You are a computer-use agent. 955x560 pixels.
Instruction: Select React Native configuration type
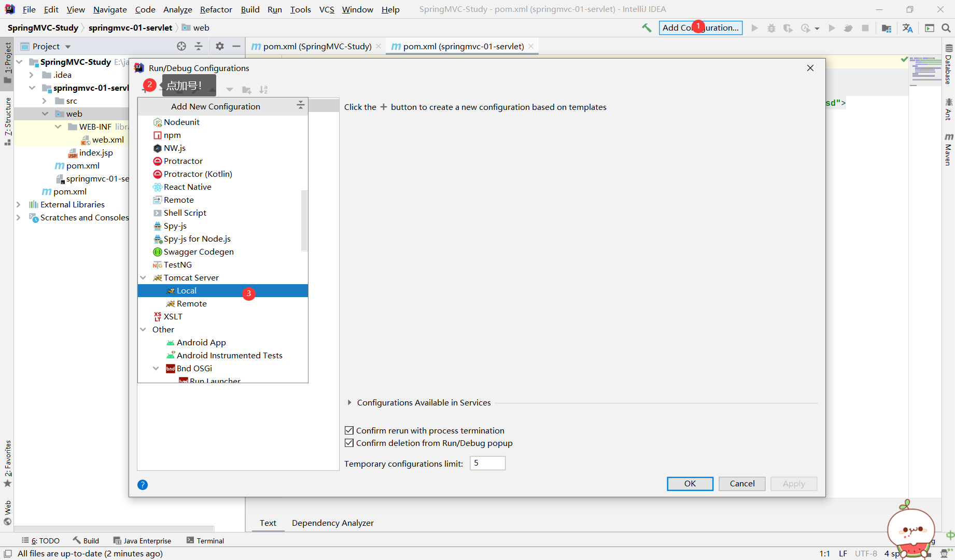point(223,187)
